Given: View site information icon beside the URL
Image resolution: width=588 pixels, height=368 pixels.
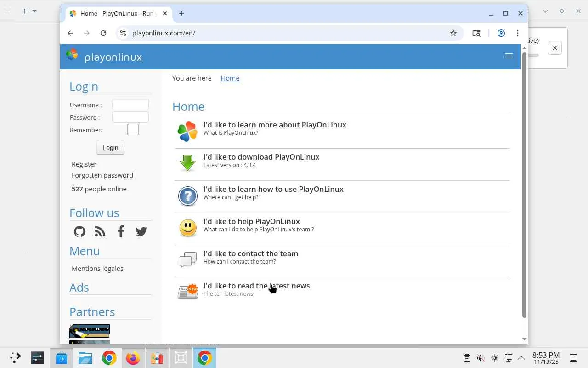Looking at the screenshot, I should (x=123, y=33).
